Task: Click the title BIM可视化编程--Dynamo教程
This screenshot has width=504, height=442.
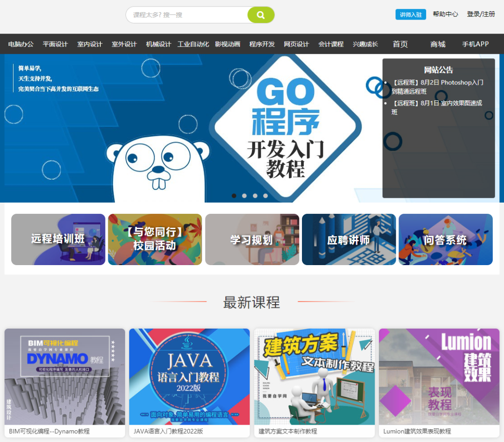Action: click(x=49, y=431)
